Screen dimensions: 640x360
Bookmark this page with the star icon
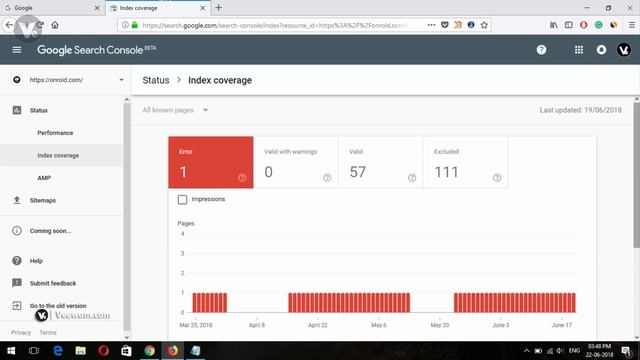[484, 25]
